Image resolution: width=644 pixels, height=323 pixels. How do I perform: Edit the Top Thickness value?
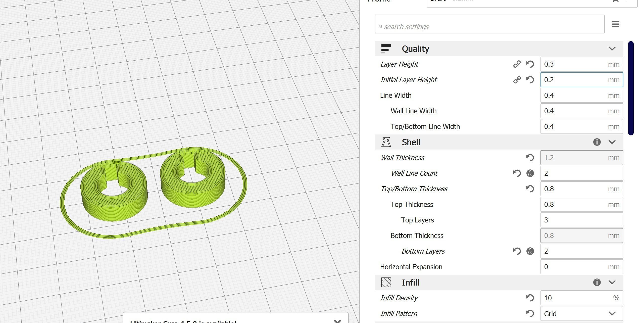point(582,204)
